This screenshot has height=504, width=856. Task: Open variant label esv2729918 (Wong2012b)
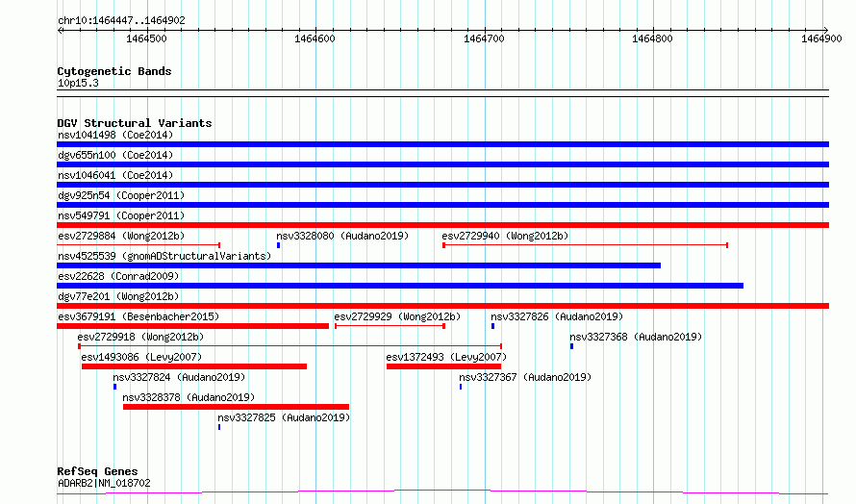point(140,337)
